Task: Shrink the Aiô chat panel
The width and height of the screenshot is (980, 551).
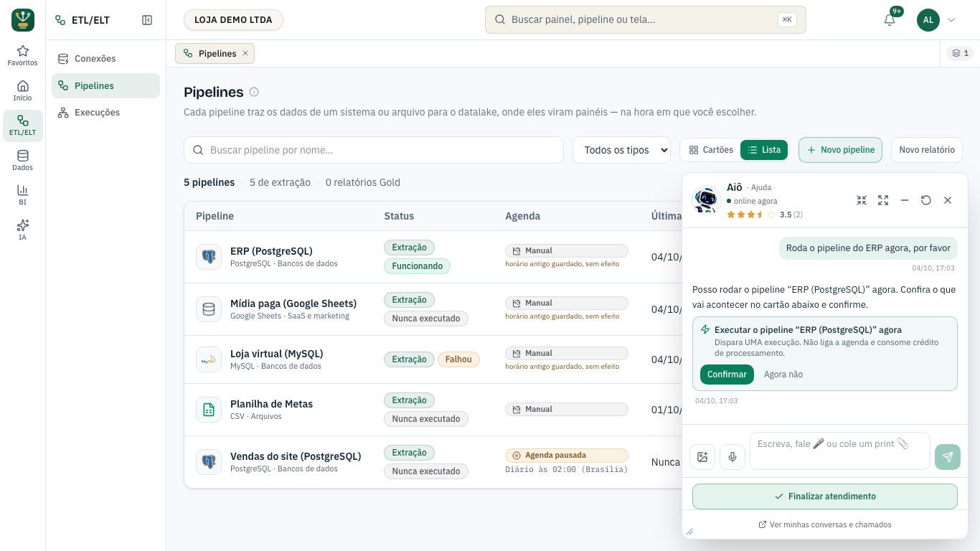Action: coord(862,200)
